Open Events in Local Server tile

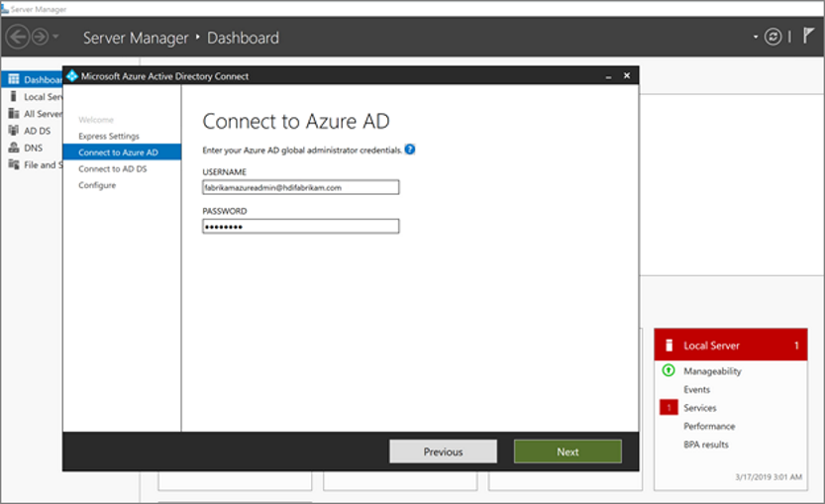pos(696,390)
